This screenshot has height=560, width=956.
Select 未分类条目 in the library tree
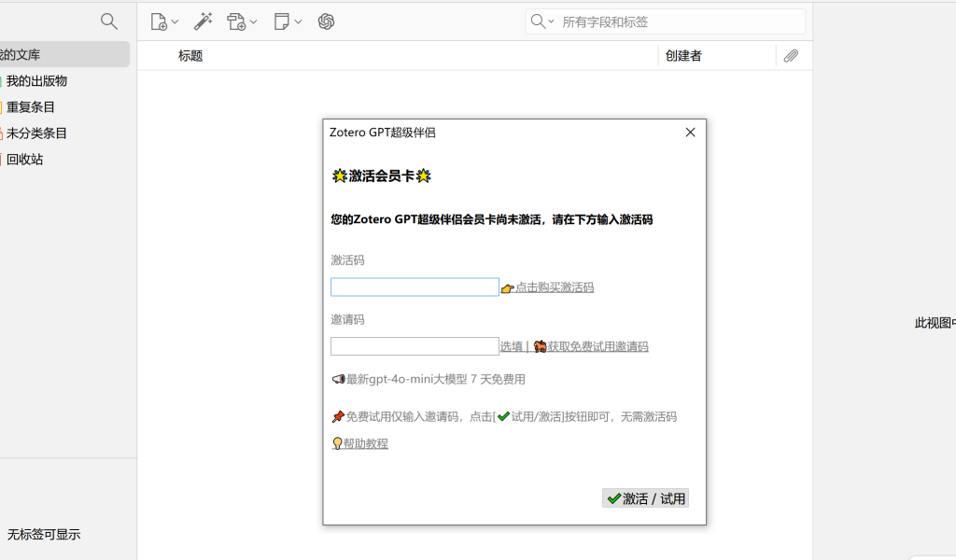36,133
